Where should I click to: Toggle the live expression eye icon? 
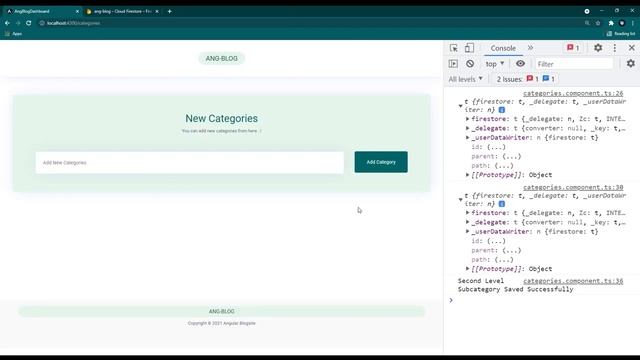pos(520,64)
